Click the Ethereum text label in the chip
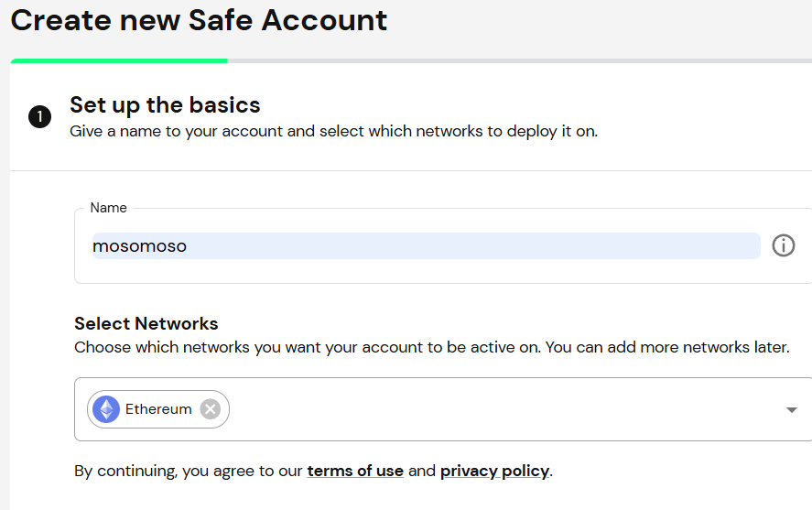 [x=158, y=409]
